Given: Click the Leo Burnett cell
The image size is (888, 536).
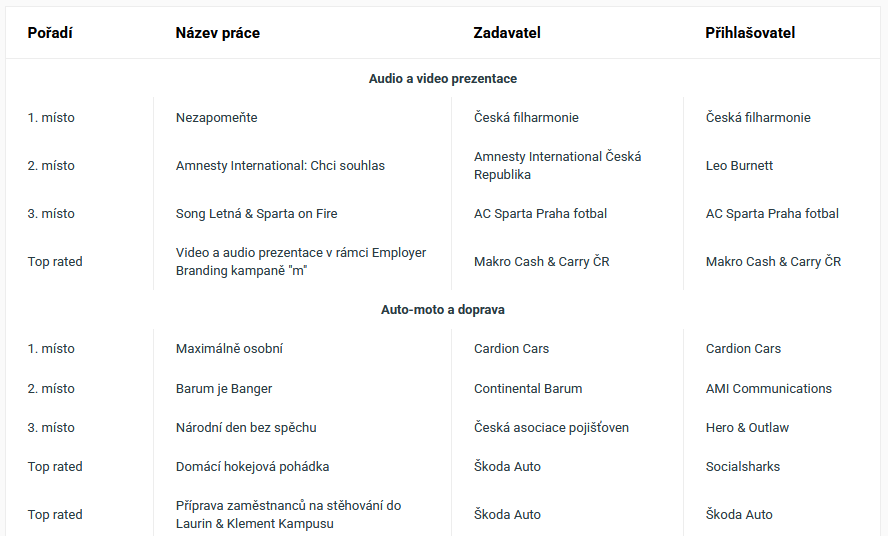Looking at the screenshot, I should point(739,166).
